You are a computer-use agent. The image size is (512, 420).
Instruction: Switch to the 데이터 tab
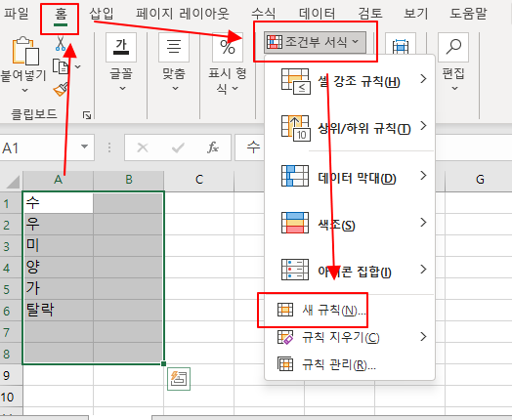pyautogui.click(x=317, y=14)
